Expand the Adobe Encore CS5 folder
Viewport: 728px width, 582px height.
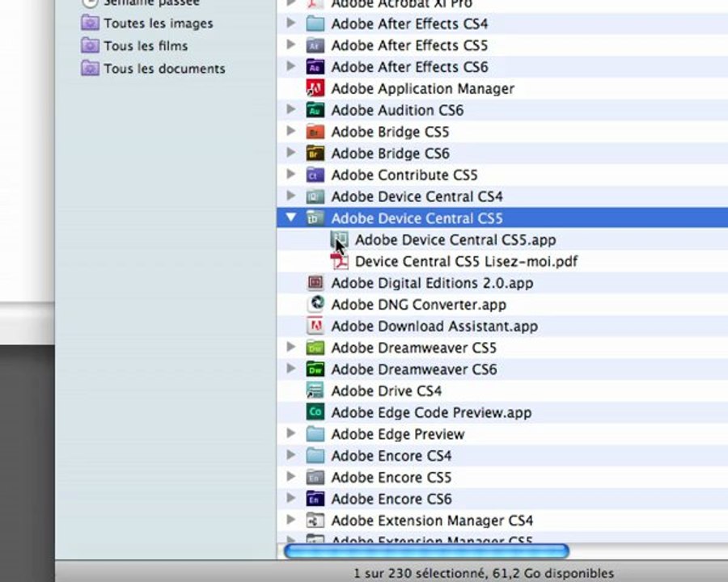click(x=291, y=476)
